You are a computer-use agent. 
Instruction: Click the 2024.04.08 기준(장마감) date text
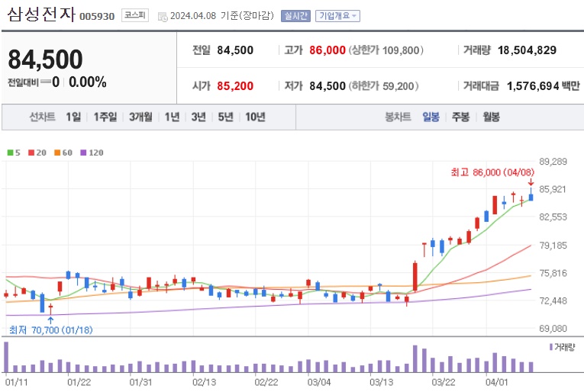point(222,15)
